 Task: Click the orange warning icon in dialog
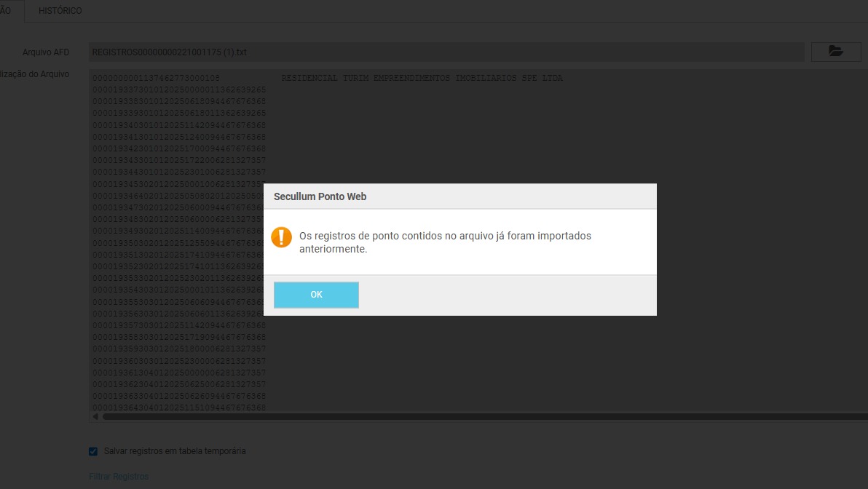coord(281,237)
